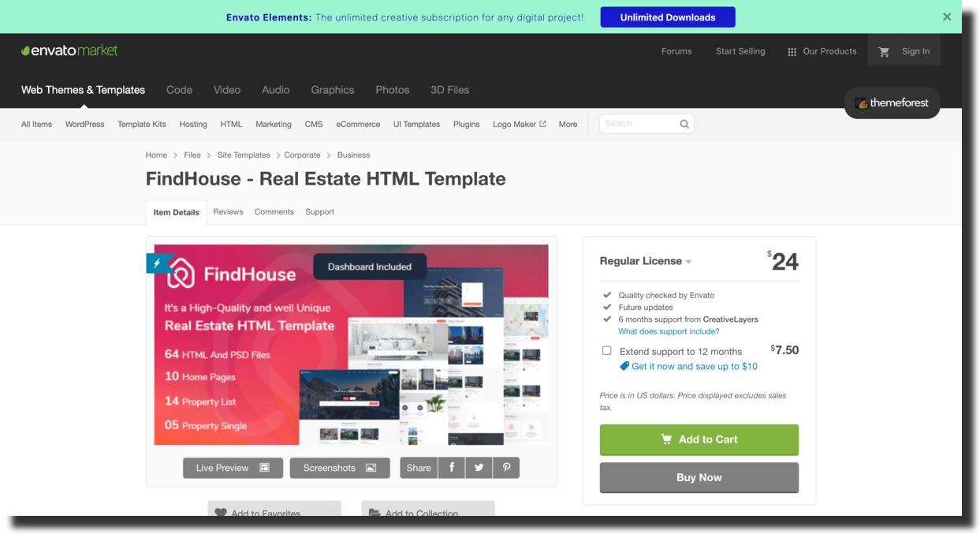Go to Corporate breadcrumb
The width and height of the screenshot is (980, 534).
pos(302,155)
